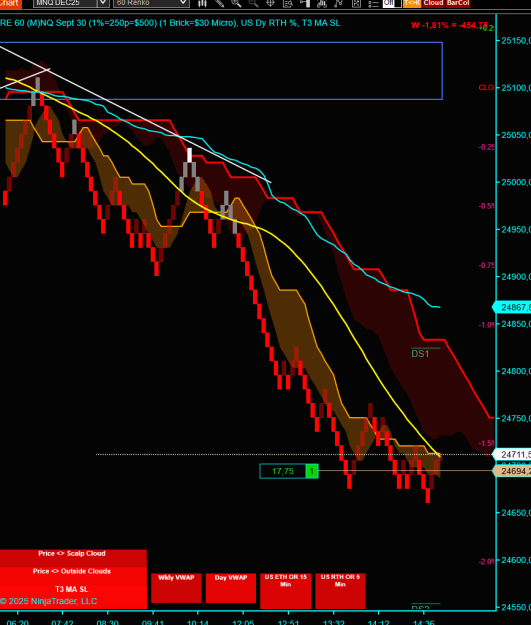Toggle the BarCol bar coloring button
Image resolution: width=531 pixels, height=625 pixels.
(x=458, y=3)
